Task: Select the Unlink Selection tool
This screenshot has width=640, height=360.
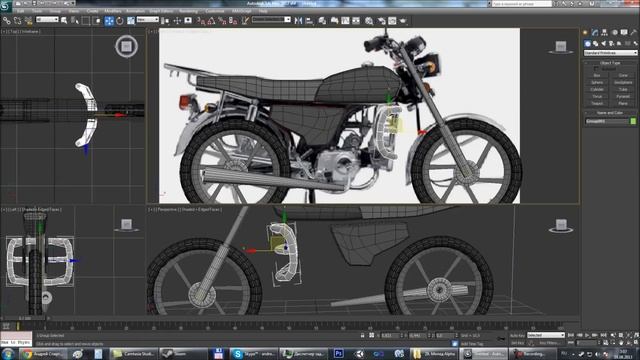Action: (18, 20)
